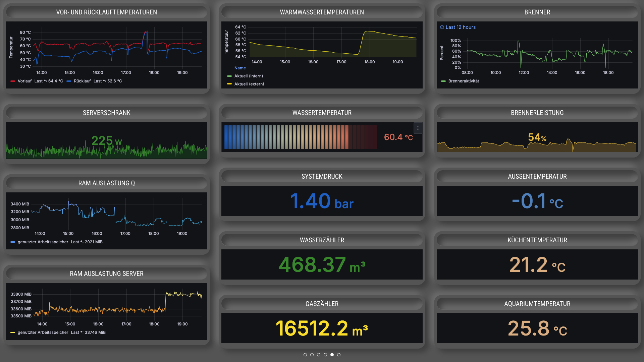Click the Last *: 64.4 °C Vorlauf value
Image resolution: width=644 pixels, height=362 pixels.
49,81
